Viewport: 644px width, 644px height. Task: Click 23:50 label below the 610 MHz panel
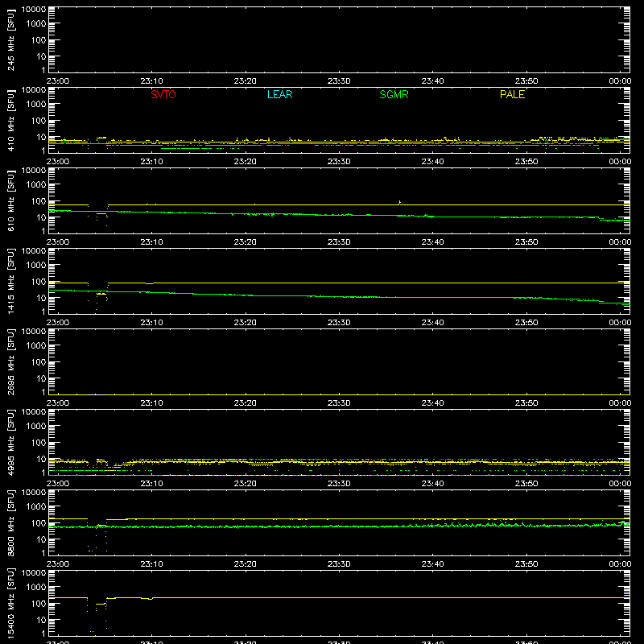pyautogui.click(x=526, y=242)
